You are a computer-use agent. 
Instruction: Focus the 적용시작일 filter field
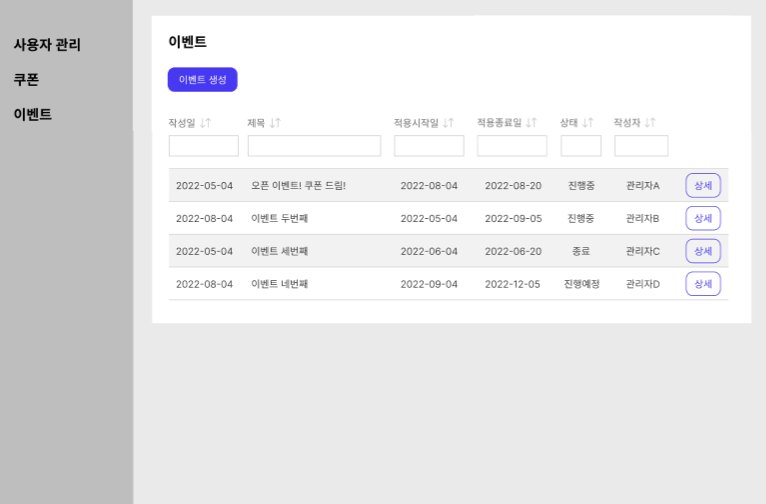(x=429, y=146)
